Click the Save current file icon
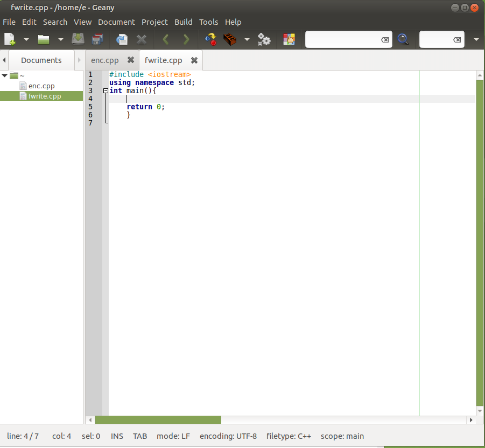 click(78, 39)
